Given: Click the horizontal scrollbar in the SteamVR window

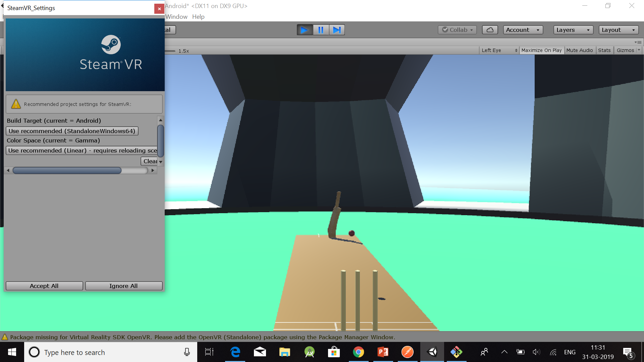Looking at the screenshot, I should coord(67,171).
